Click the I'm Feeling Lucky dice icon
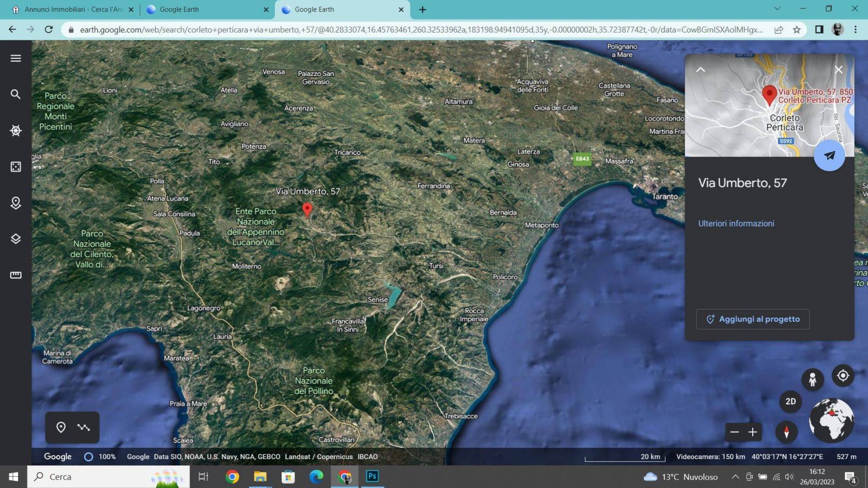The image size is (868, 488). click(16, 167)
